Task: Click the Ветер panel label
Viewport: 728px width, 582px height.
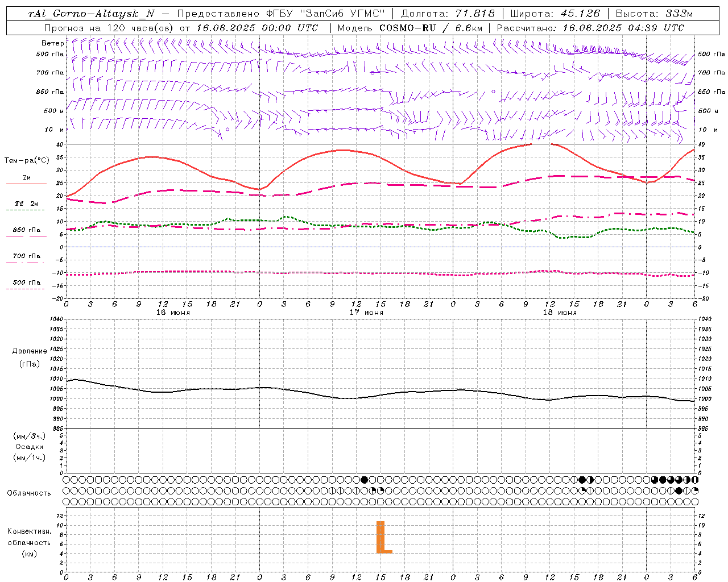Action: (52, 43)
